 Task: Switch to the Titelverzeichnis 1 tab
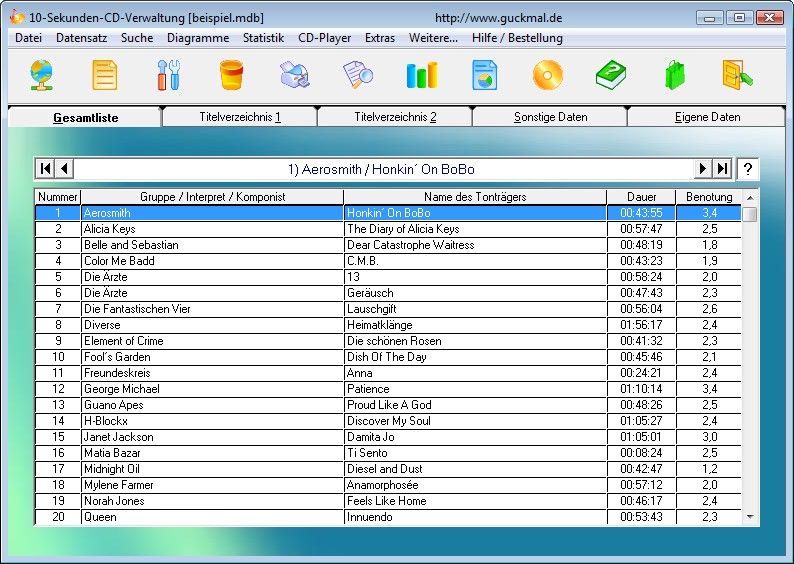coord(240,117)
